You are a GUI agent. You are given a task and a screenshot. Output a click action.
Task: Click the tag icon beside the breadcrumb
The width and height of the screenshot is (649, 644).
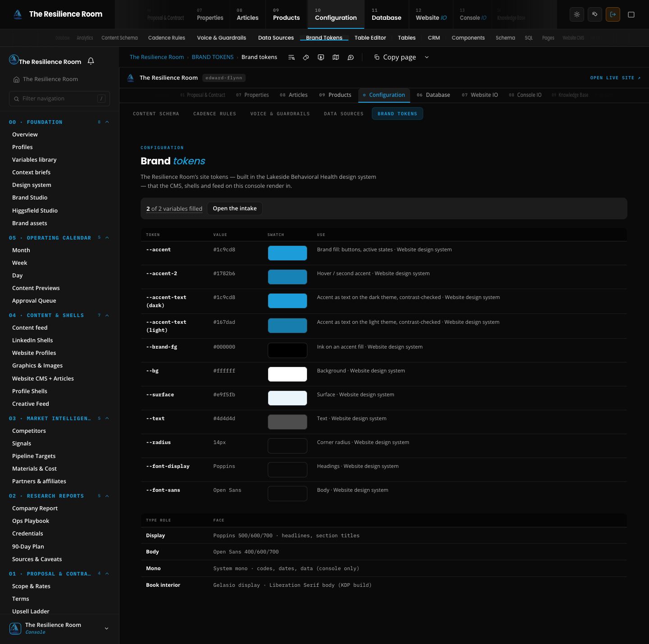306,57
